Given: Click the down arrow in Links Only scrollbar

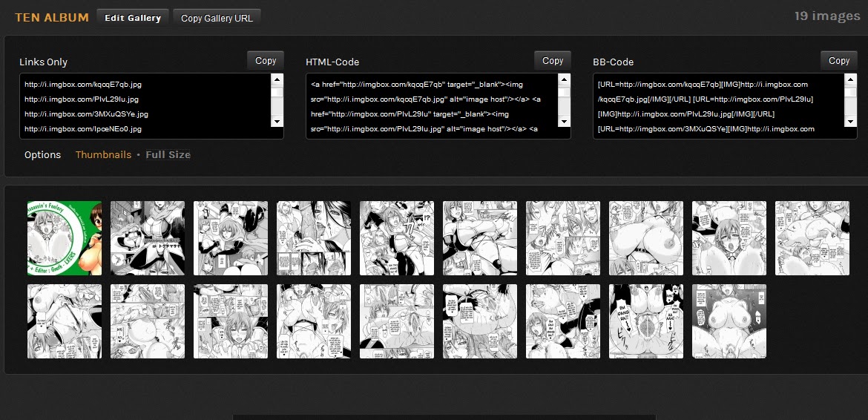Looking at the screenshot, I should (277, 121).
